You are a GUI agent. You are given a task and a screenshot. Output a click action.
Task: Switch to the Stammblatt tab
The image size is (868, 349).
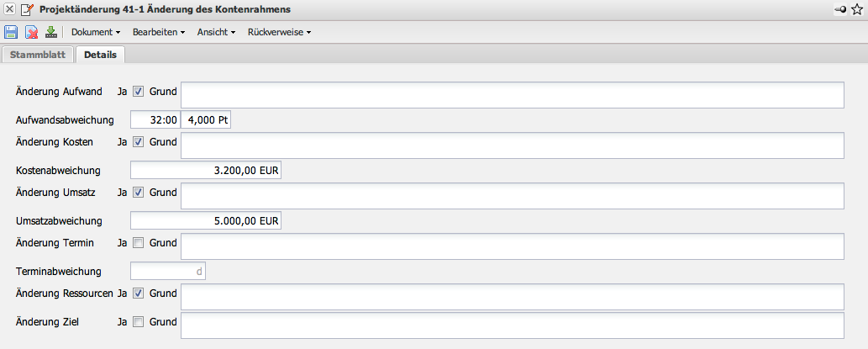38,56
